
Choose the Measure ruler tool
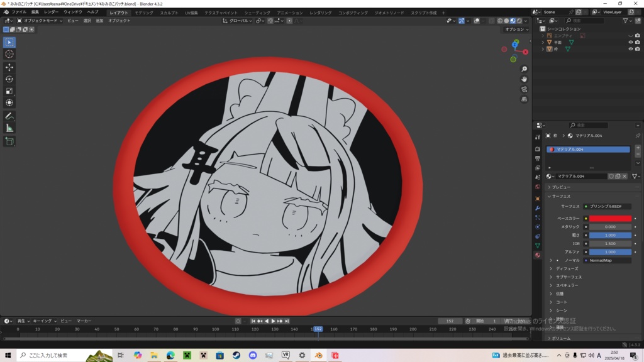pos(9,128)
